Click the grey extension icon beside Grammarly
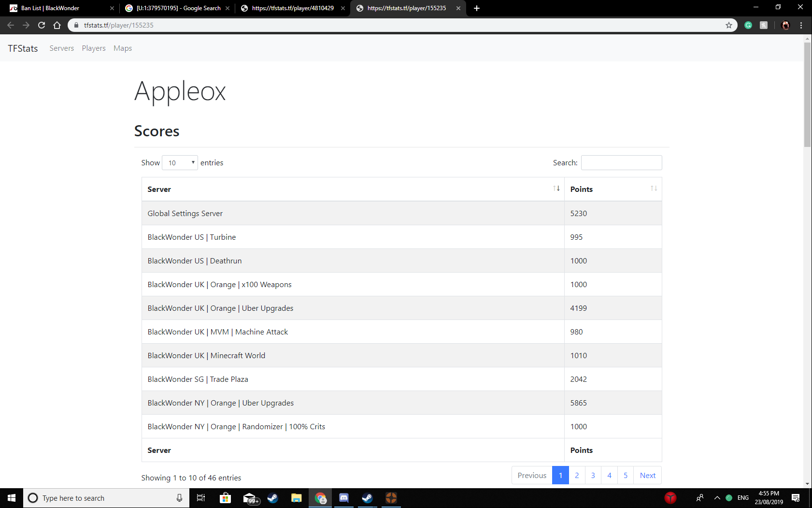Screen dimensions: 812x508 click(x=764, y=25)
